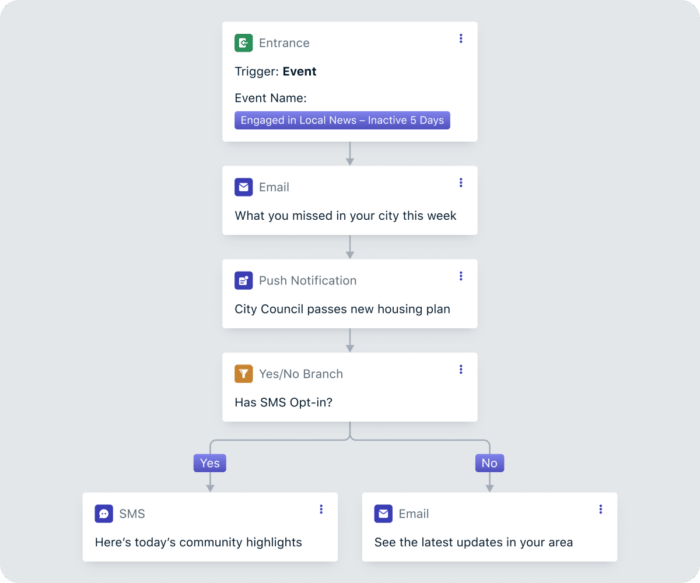Click the orange Yes/No Branch filter icon
This screenshot has height=583, width=700.
pyautogui.click(x=243, y=374)
